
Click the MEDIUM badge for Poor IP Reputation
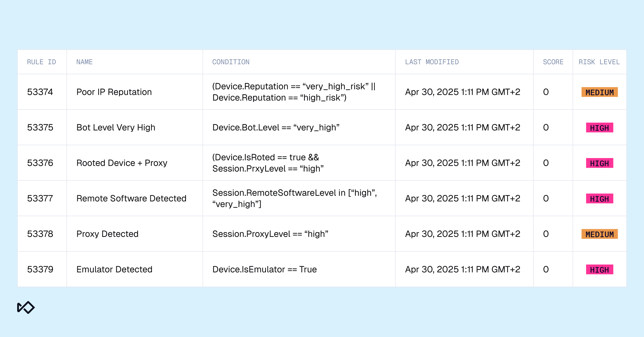[x=599, y=92]
